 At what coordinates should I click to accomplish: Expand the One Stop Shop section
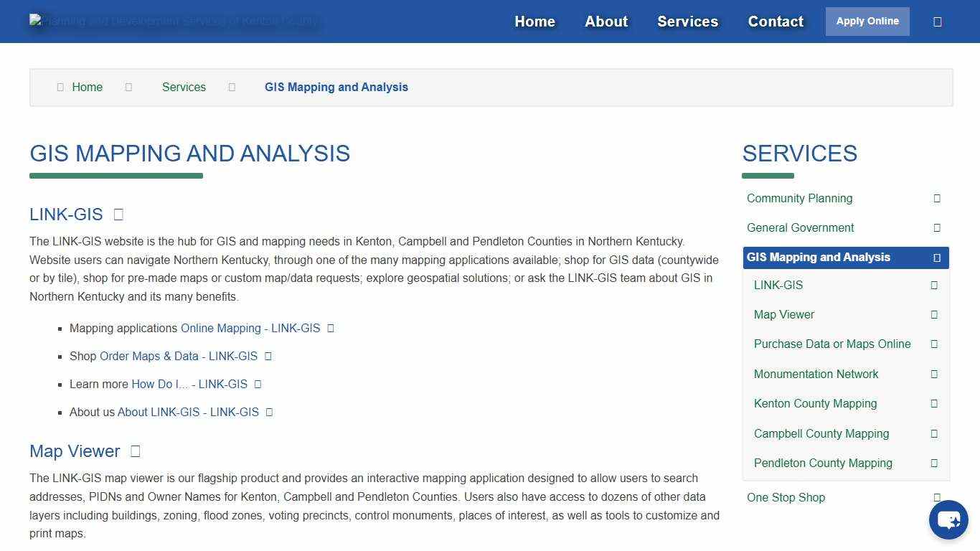[936, 497]
